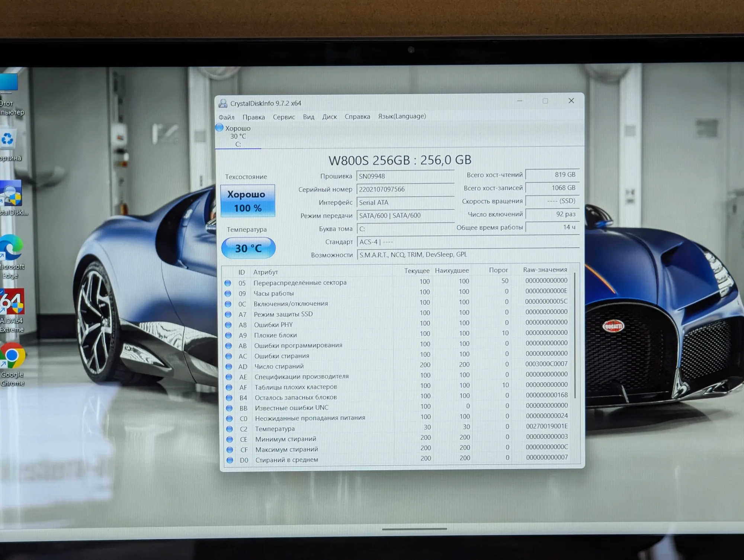Click the 30 °C temperature button
Viewport: 744px width, 560px height.
click(248, 248)
